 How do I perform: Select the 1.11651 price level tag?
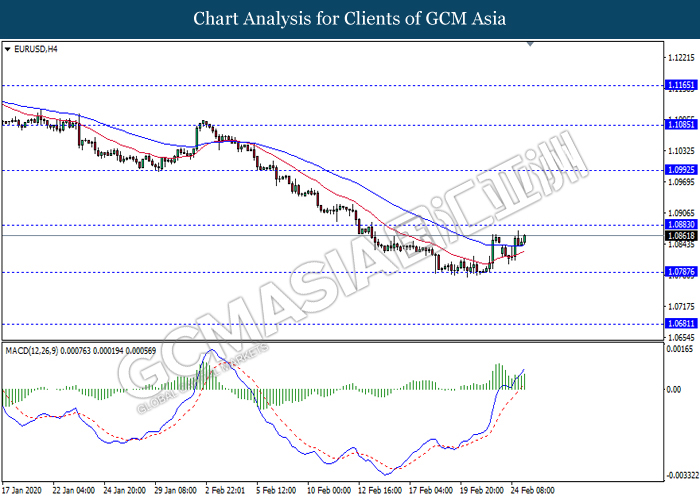point(680,86)
